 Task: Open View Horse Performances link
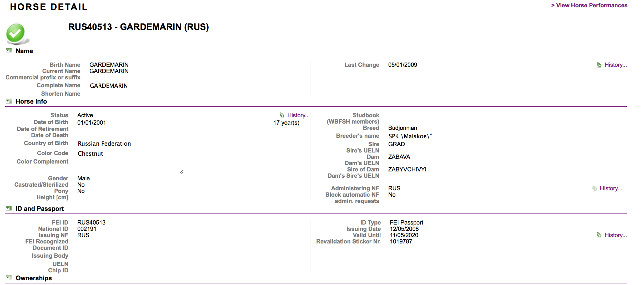click(x=589, y=6)
